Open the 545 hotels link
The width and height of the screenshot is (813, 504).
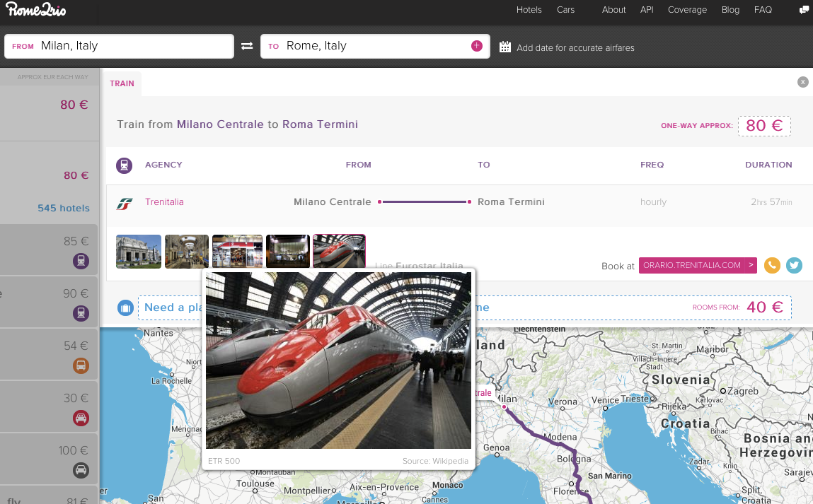click(63, 209)
